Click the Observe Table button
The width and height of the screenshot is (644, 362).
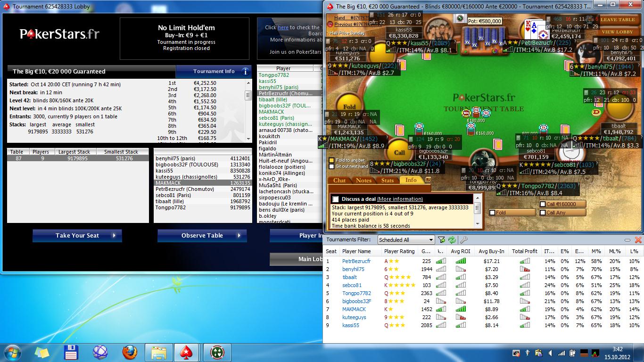point(202,236)
